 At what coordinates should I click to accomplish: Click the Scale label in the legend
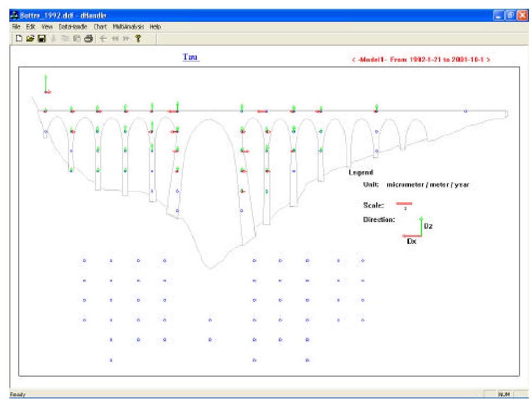pos(373,205)
